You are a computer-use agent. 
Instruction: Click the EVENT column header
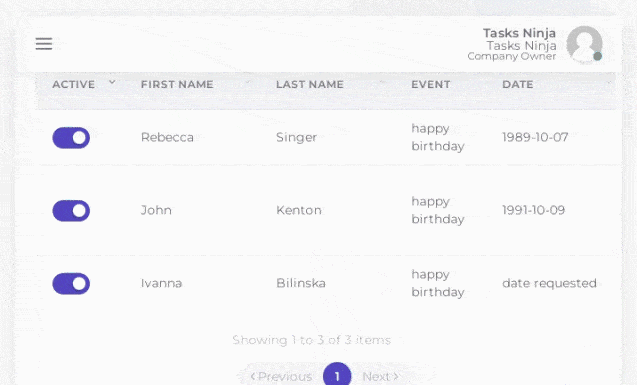pyautogui.click(x=431, y=84)
